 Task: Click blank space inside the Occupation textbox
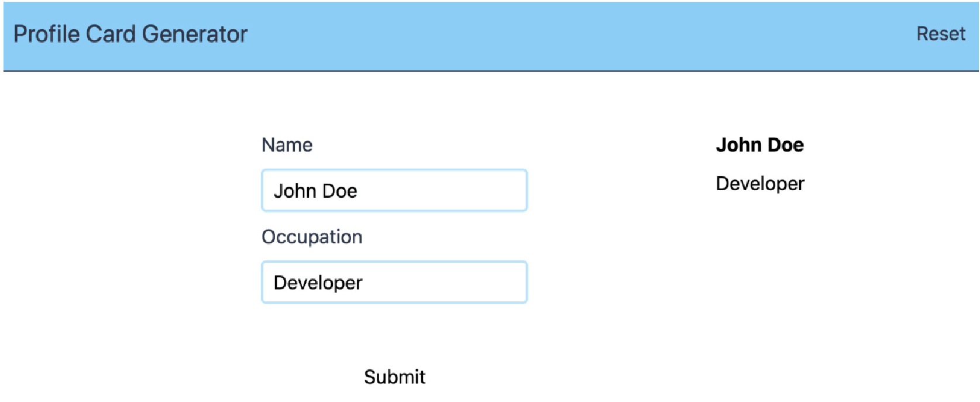tap(448, 282)
